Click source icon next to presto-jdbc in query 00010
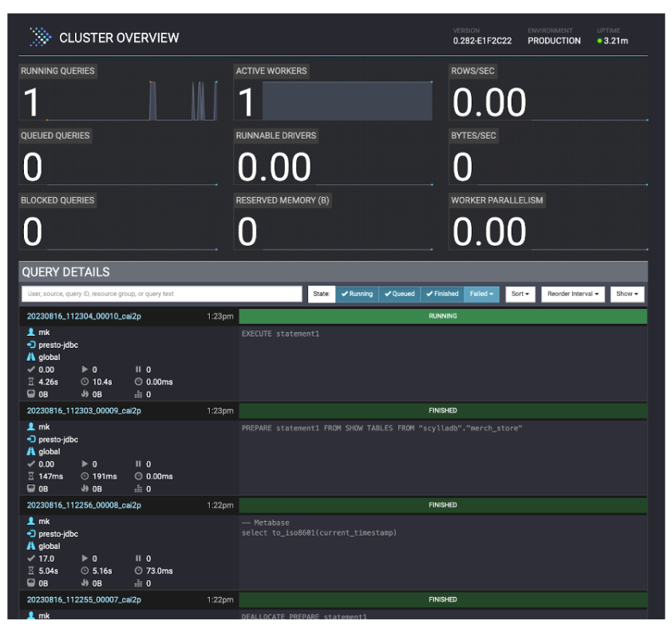 click(x=31, y=345)
